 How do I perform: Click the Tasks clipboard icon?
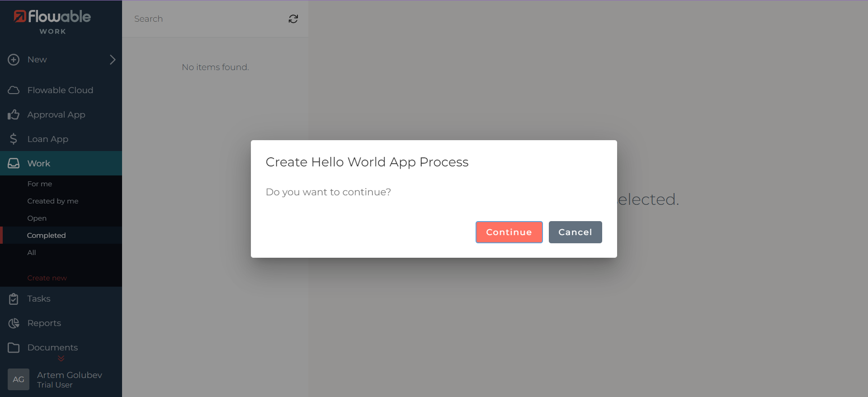14,299
